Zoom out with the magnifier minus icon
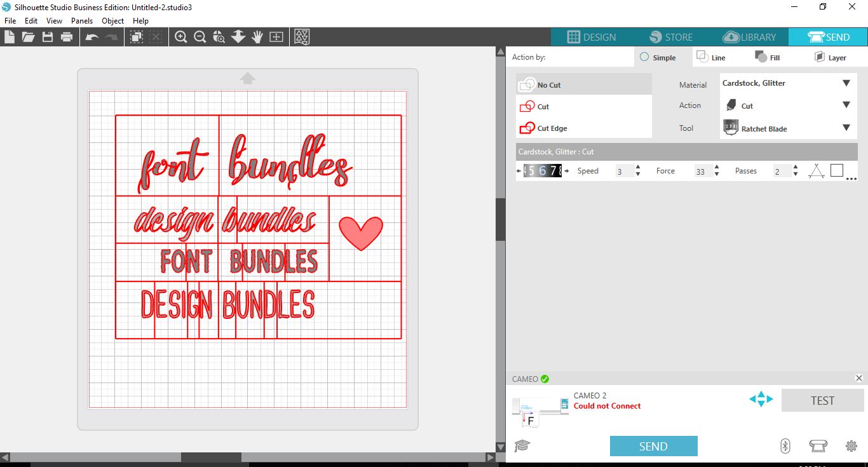This screenshot has height=467, width=868. tap(200, 37)
